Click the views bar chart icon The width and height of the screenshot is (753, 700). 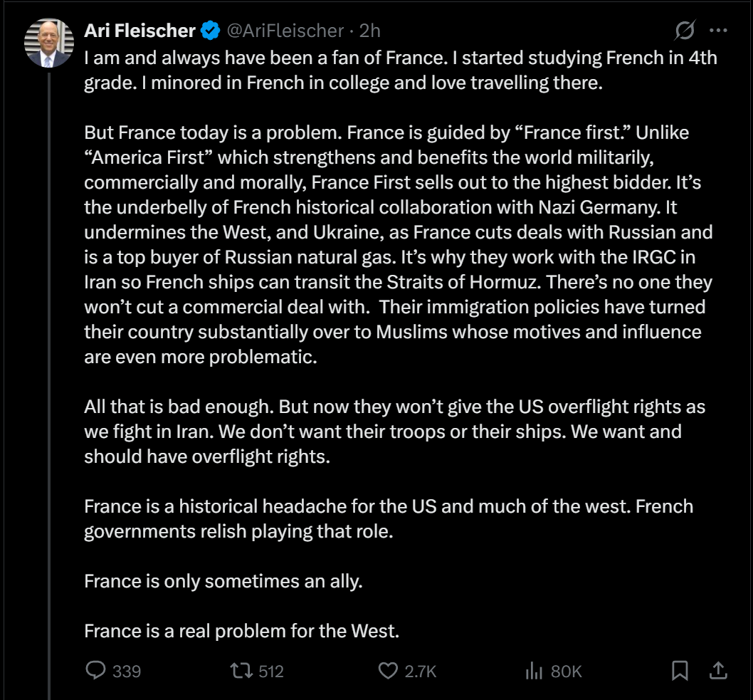[x=534, y=670]
